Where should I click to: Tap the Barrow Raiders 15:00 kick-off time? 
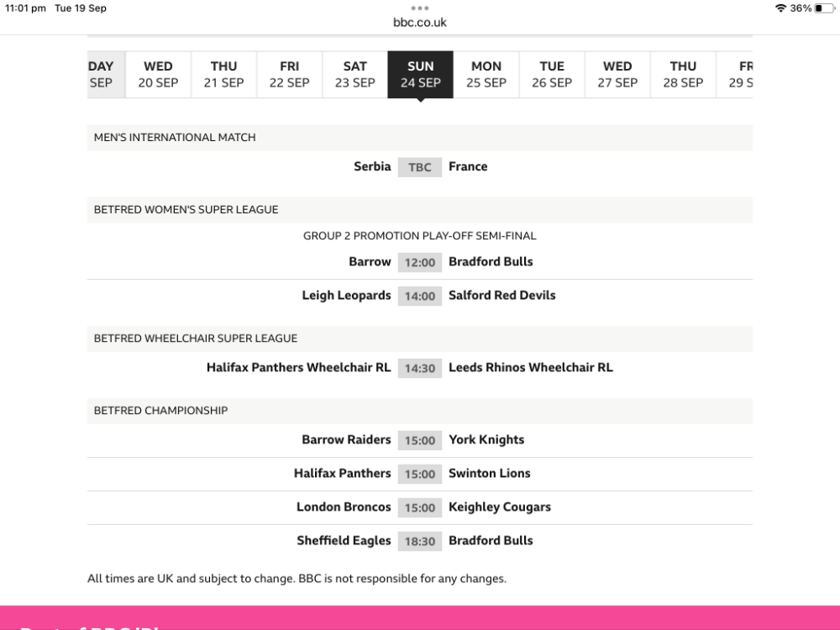420,441
